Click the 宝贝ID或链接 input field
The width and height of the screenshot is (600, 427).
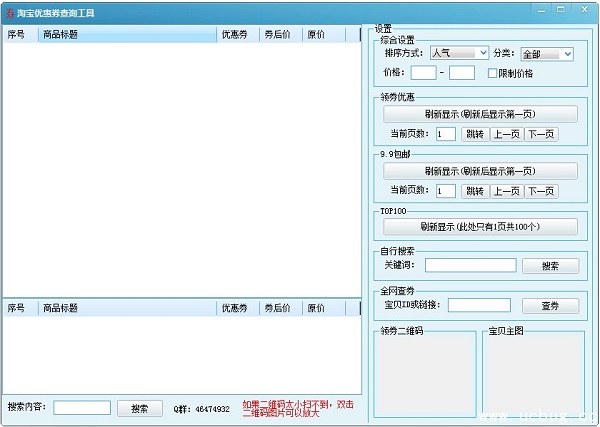click(x=479, y=305)
